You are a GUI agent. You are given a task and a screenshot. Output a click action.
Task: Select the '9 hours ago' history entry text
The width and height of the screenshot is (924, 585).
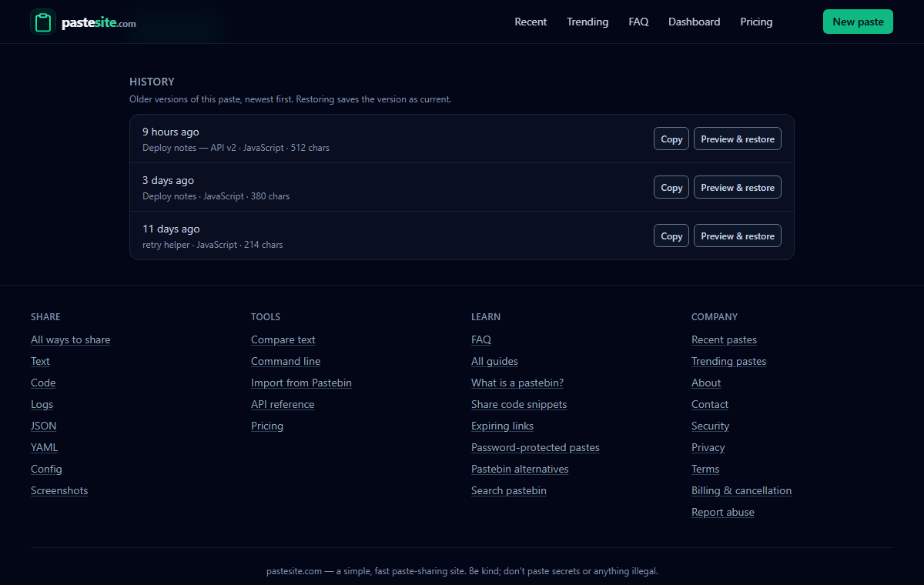click(171, 132)
